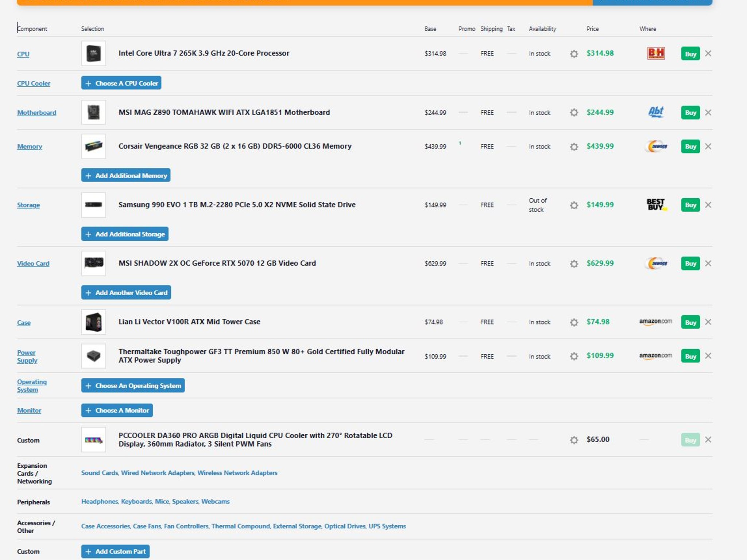Click Choose A Monitor button
Screen dimensions: 747x560
tap(117, 410)
